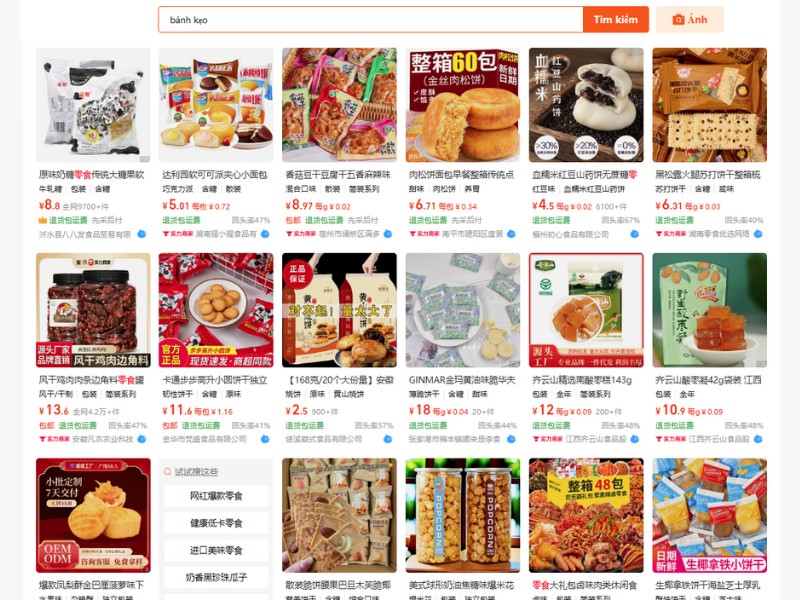
Task: Click the Ảnh image search button
Action: 690,20
